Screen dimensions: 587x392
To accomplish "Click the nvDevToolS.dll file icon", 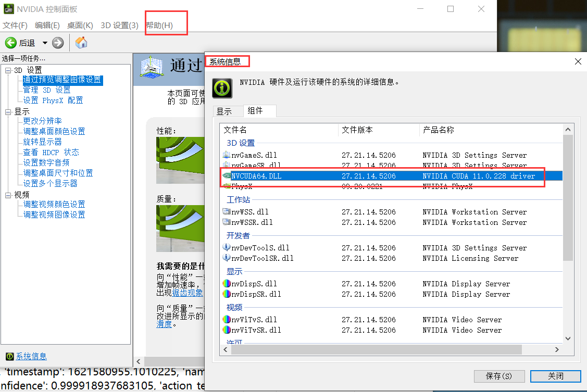I will [x=227, y=247].
